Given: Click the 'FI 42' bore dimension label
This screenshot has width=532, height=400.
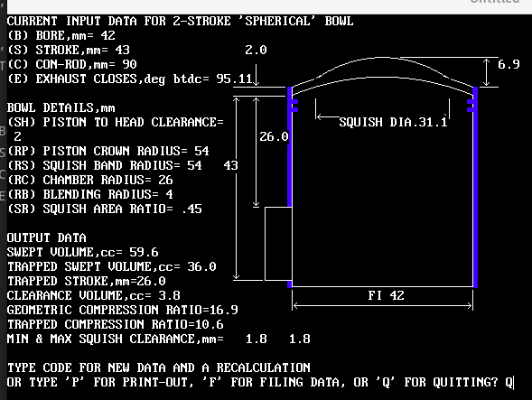Looking at the screenshot, I should [x=387, y=295].
